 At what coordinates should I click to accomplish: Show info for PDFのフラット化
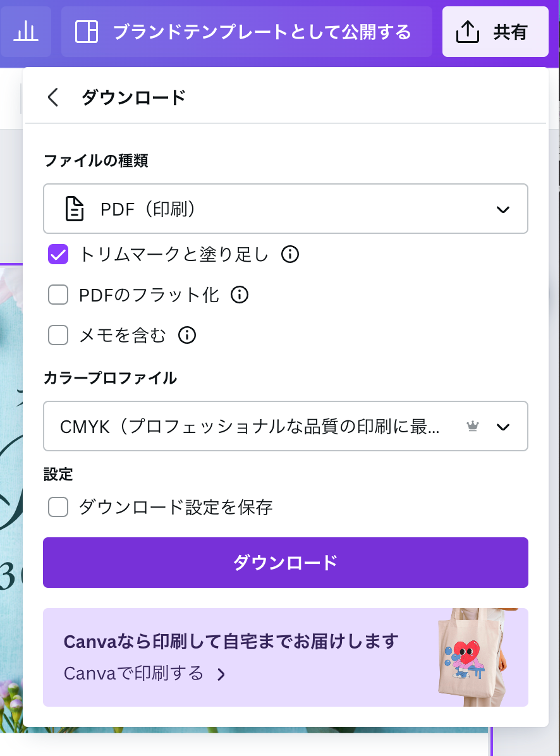point(240,295)
